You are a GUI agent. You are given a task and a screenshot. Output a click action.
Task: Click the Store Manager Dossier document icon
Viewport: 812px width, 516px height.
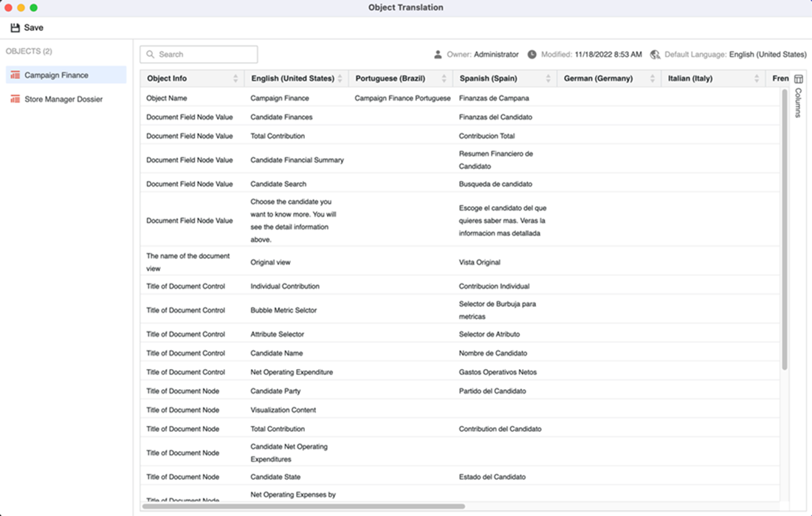tap(15, 99)
